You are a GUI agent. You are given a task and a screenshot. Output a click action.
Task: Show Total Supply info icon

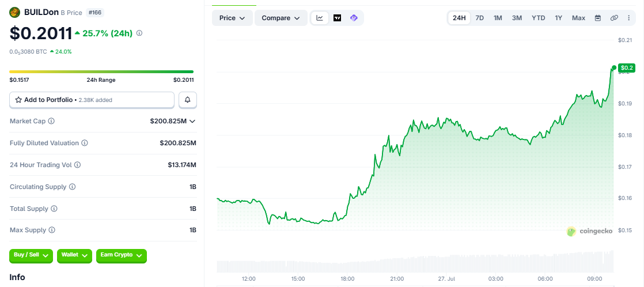54,209
